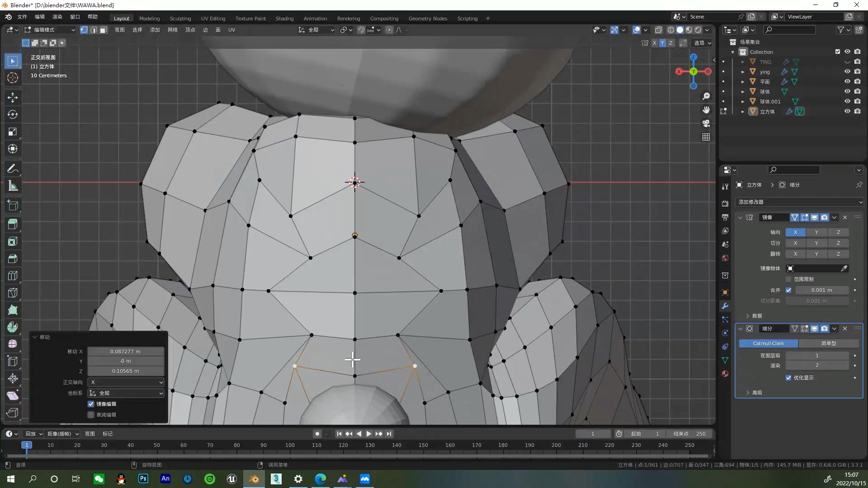This screenshot has width=868, height=488.
Task: Toggle 镜像编辑 checkbox in move panel
Action: point(91,404)
